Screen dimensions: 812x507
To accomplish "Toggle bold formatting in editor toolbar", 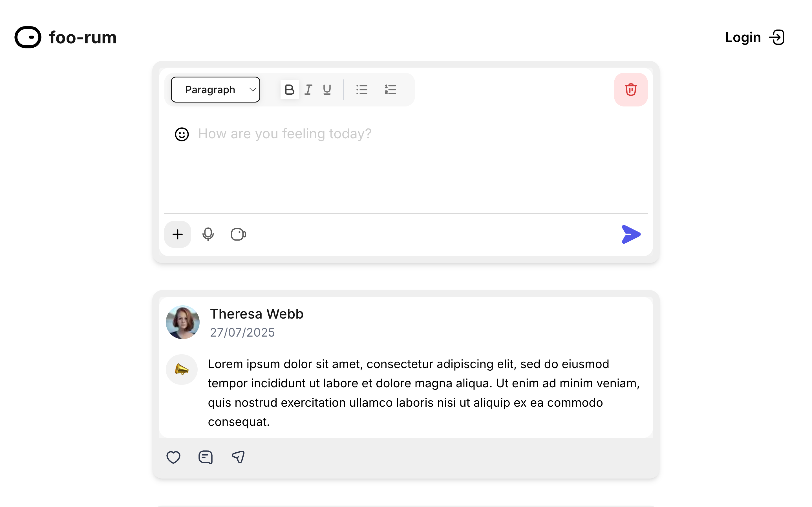I will 289,90.
